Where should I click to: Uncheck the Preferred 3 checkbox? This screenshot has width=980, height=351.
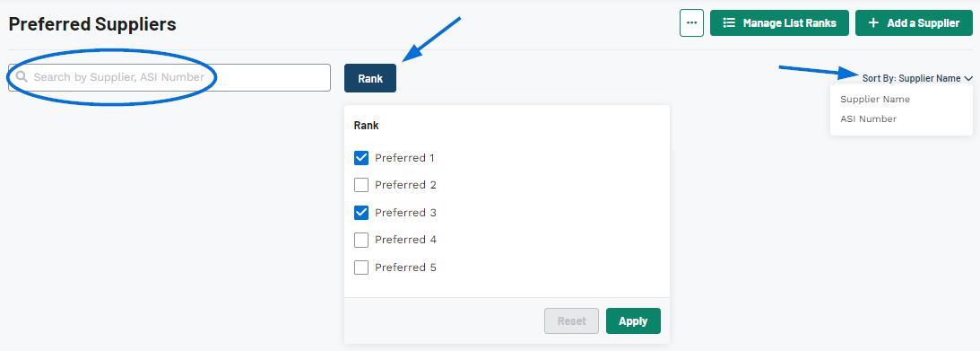click(361, 213)
